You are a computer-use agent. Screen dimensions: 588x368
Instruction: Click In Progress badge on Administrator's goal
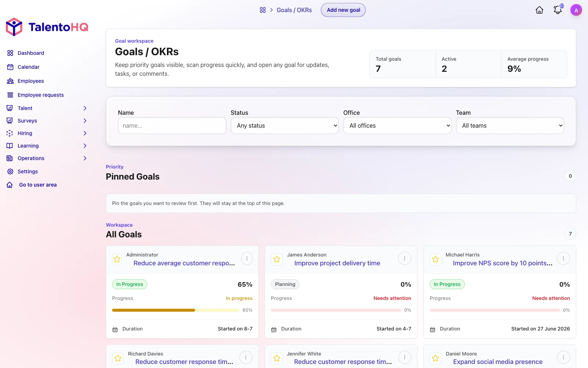tap(130, 284)
